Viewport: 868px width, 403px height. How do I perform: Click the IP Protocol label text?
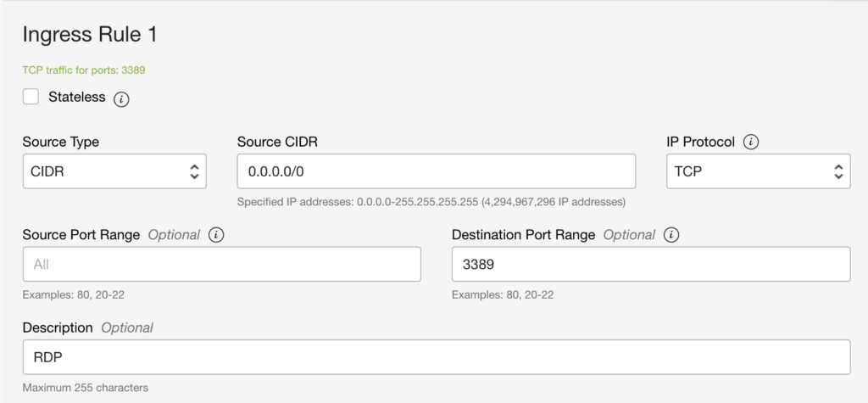tap(700, 142)
